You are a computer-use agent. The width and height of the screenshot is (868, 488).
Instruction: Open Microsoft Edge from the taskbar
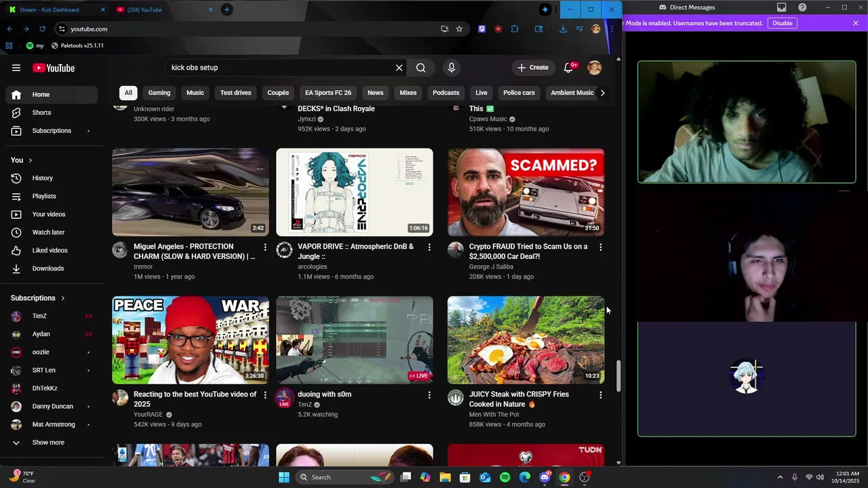[525, 477]
